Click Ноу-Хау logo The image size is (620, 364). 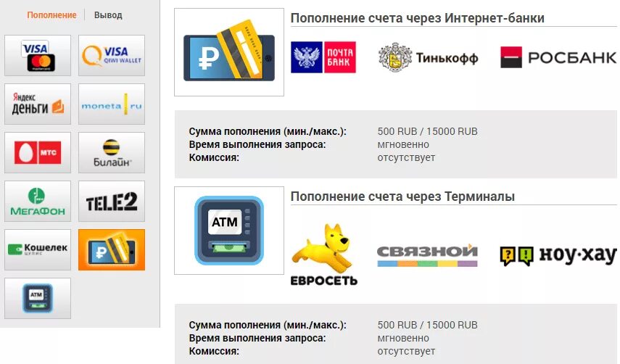[558, 256]
